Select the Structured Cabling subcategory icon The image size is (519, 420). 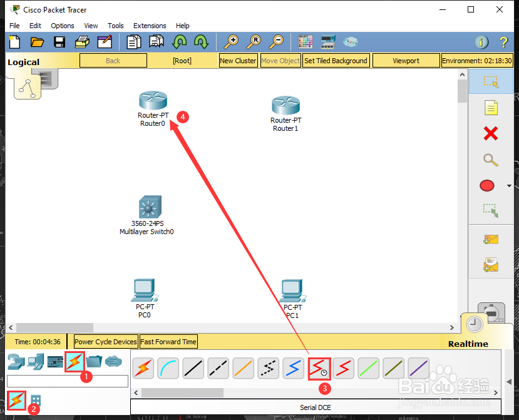point(36,401)
